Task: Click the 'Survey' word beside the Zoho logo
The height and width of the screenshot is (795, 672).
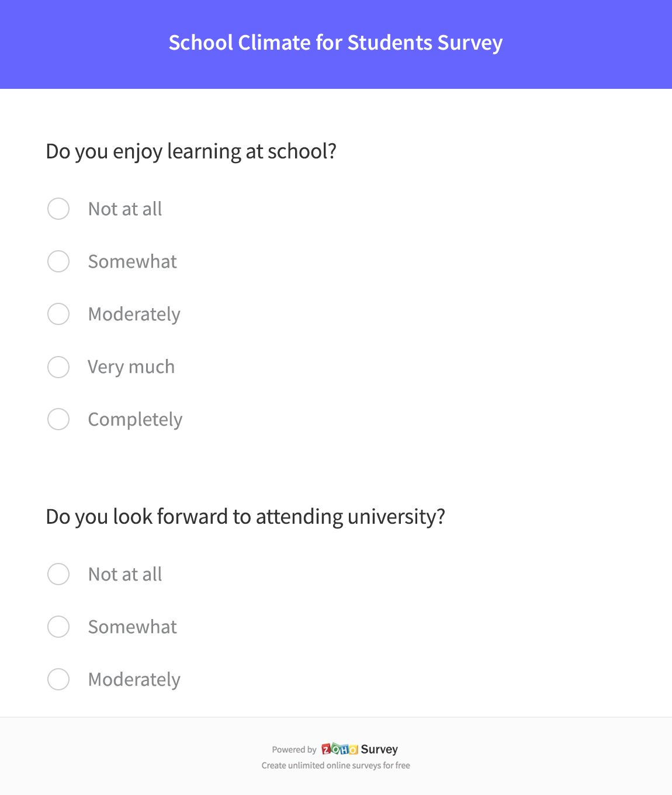Action: pyautogui.click(x=379, y=749)
